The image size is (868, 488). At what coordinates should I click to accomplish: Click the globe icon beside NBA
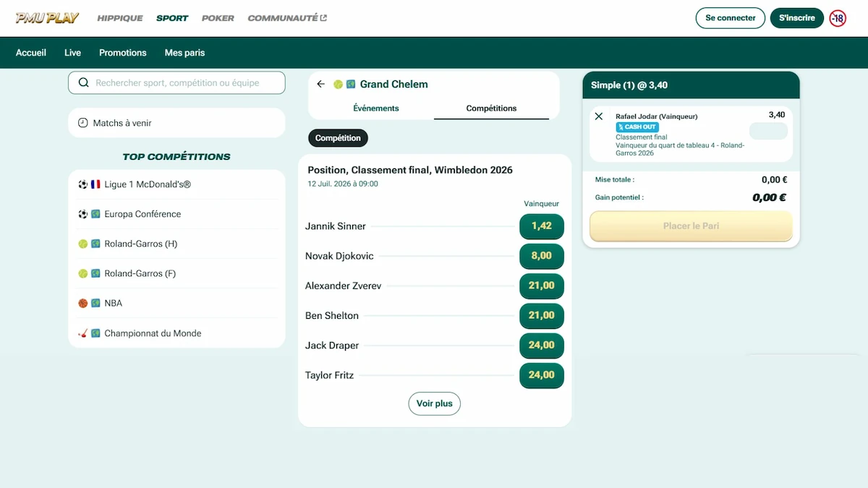click(95, 303)
